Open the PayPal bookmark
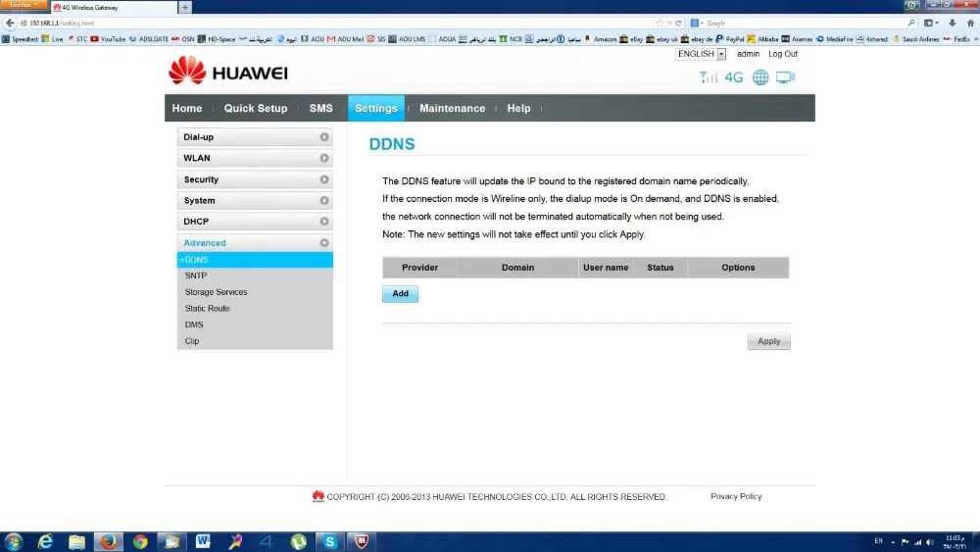 point(729,39)
